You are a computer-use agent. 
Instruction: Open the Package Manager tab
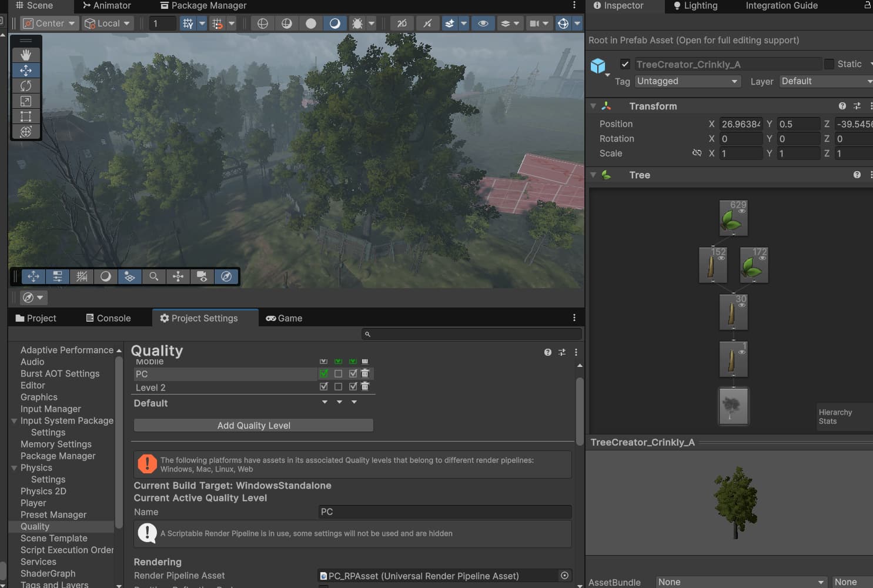pyautogui.click(x=202, y=5)
